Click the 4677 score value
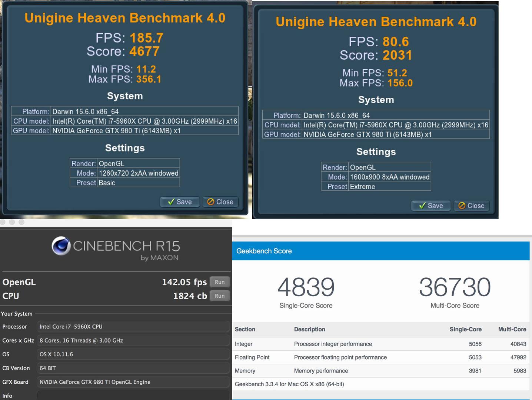 pos(144,51)
